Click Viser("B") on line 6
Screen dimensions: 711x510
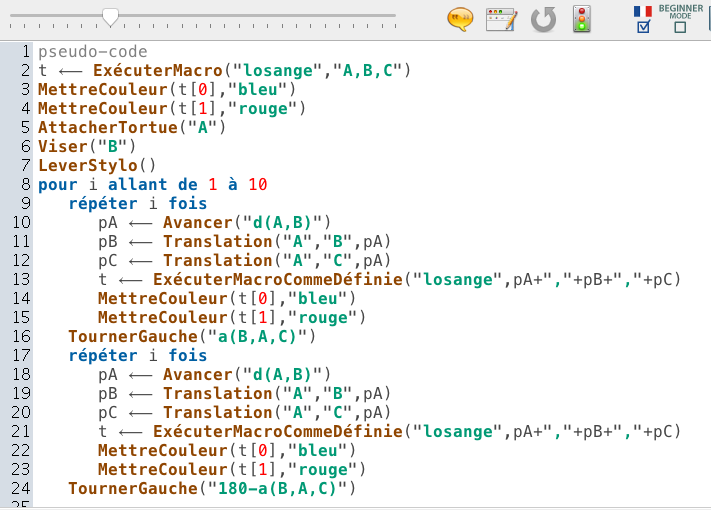tap(87, 146)
